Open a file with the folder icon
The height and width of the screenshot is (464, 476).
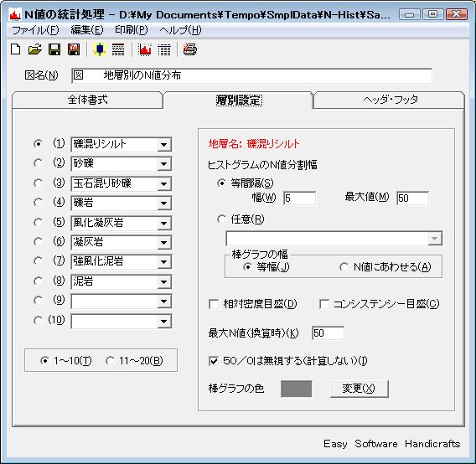[34, 49]
